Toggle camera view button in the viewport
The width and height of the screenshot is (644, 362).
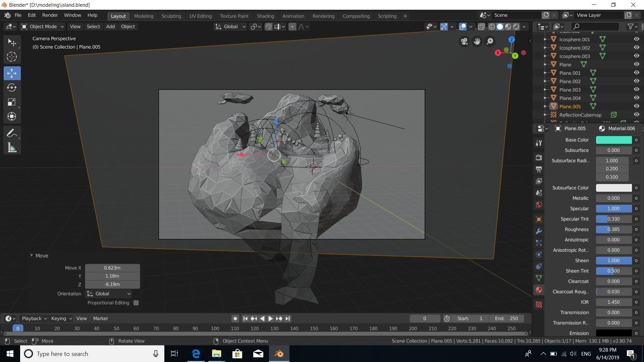coord(464,41)
